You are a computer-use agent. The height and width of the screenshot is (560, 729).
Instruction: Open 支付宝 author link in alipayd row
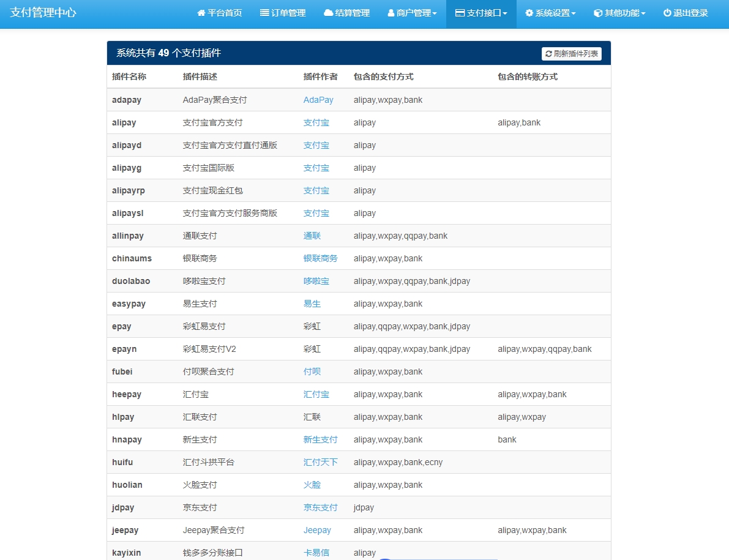coord(316,146)
